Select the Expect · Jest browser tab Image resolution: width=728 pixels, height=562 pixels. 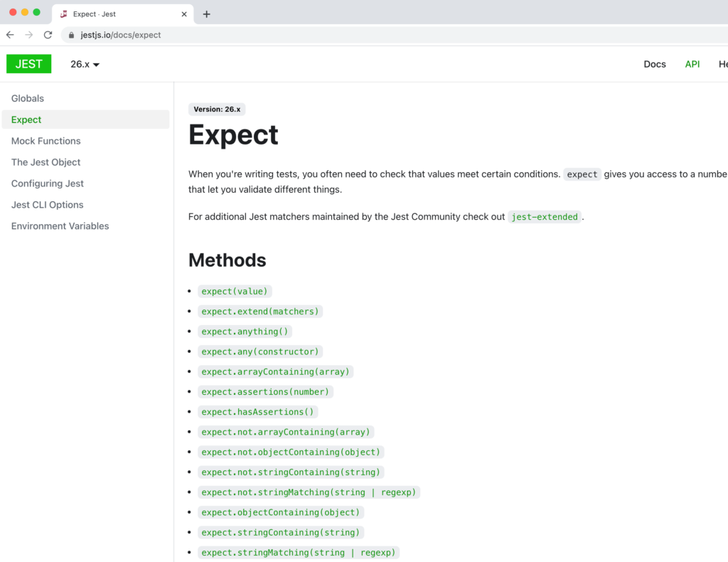(x=123, y=14)
